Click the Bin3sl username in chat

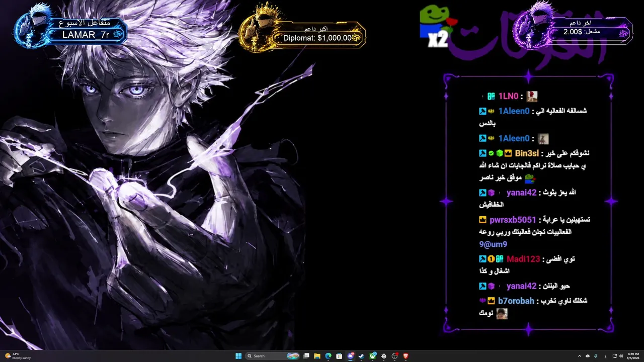(x=527, y=153)
